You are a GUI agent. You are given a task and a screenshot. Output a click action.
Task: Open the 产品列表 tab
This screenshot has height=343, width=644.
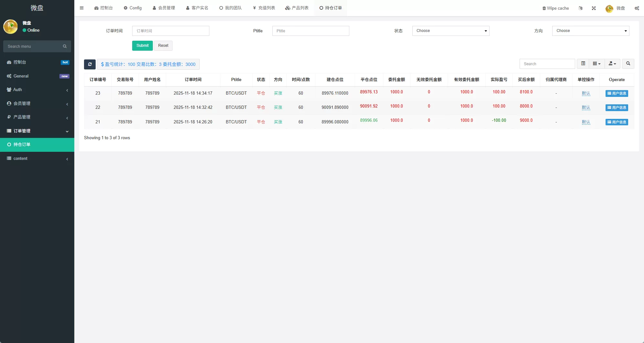[x=297, y=8]
